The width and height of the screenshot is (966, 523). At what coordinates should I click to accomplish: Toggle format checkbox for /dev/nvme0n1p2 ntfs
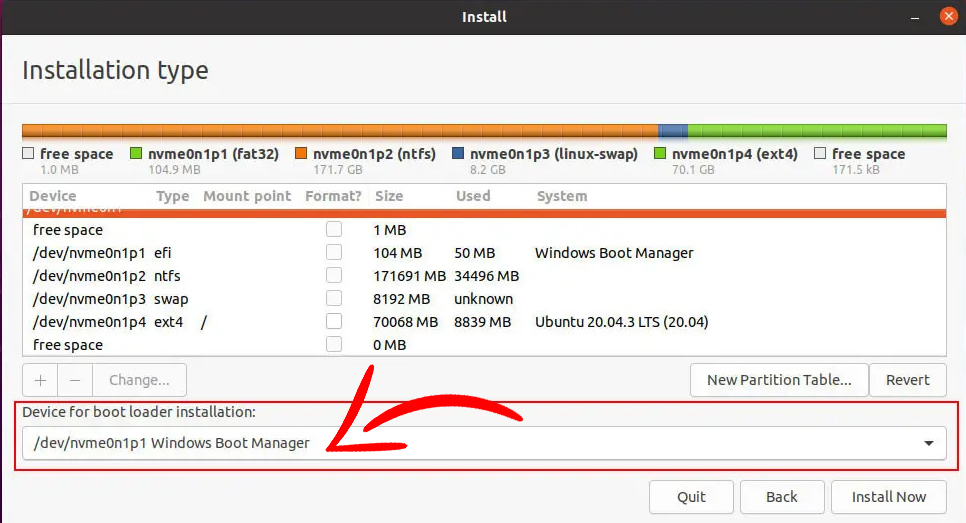pyautogui.click(x=334, y=276)
